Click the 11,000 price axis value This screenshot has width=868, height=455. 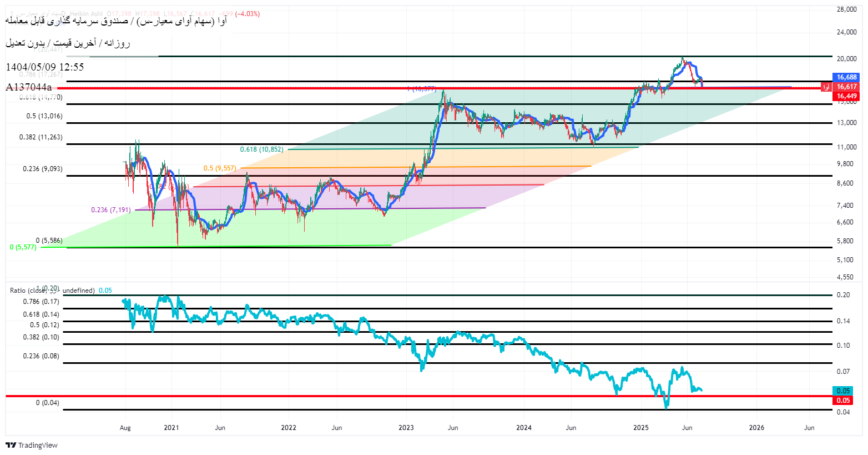847,147
